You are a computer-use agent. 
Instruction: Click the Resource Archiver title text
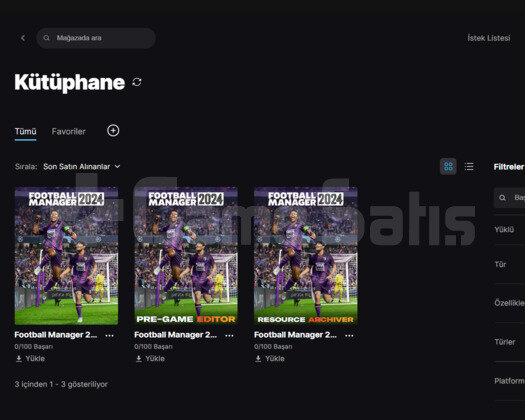[x=295, y=335]
